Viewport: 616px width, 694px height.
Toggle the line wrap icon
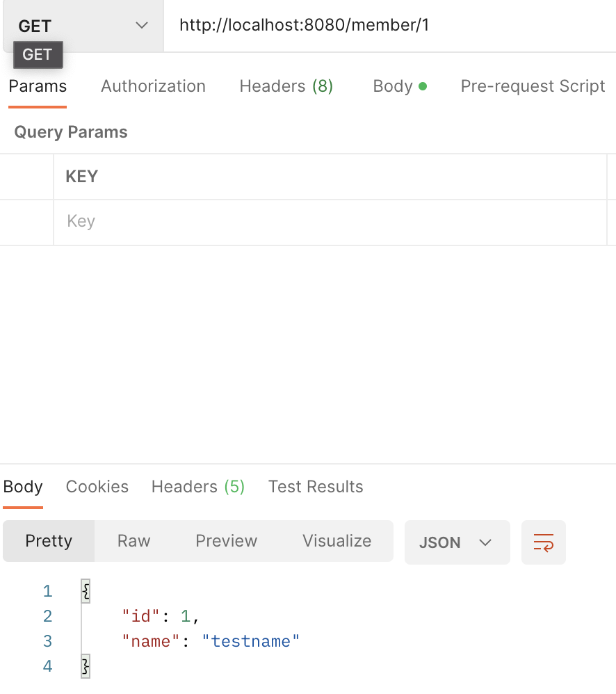coord(544,542)
